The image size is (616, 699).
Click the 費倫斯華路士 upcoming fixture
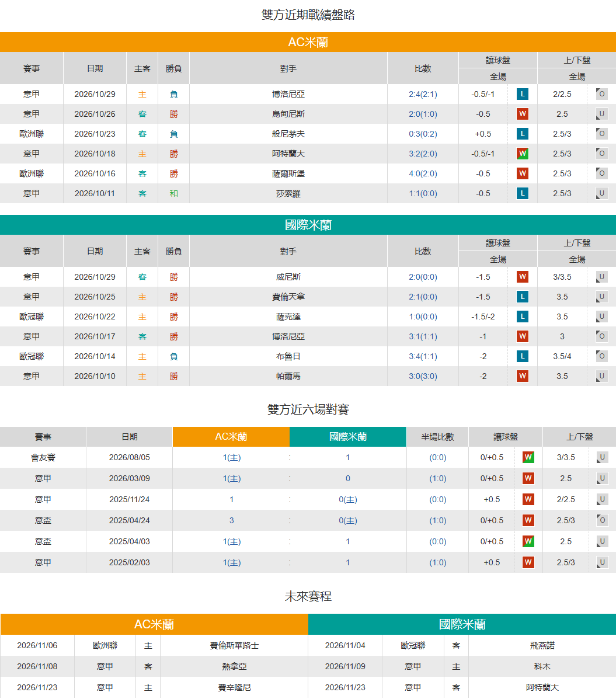click(234, 645)
